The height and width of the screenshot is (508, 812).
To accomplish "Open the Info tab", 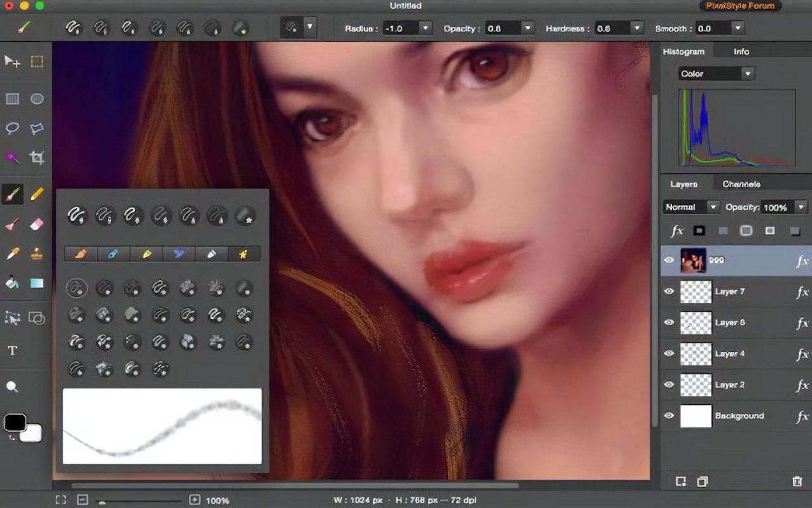I will tap(741, 52).
